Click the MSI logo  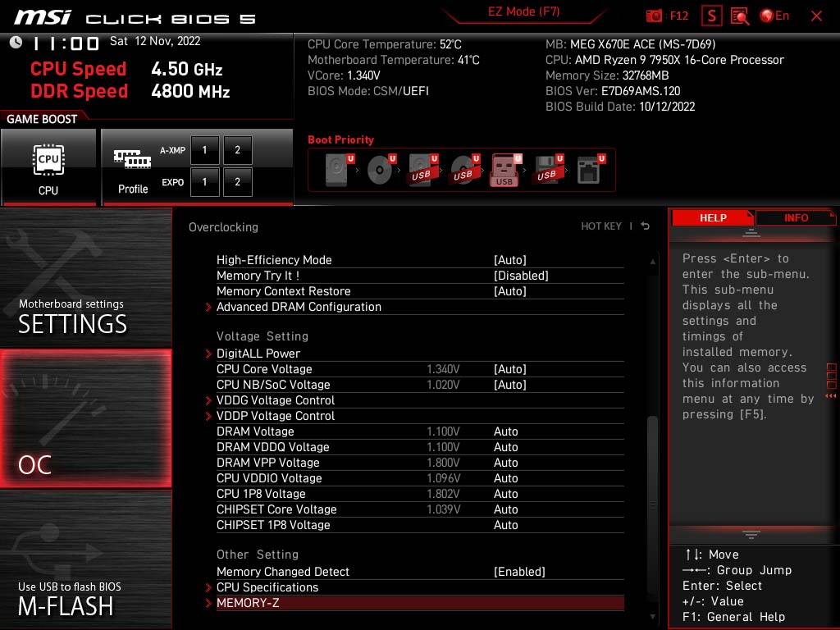43,17
